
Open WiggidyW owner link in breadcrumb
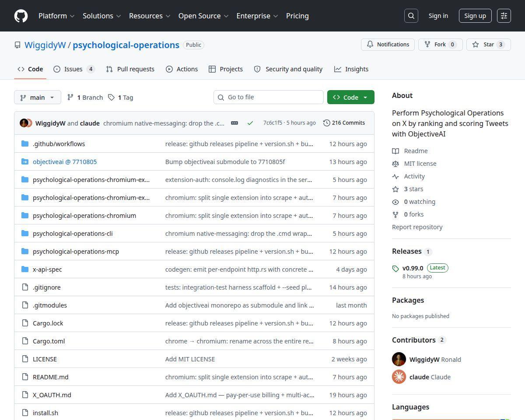pyautogui.click(x=45, y=45)
